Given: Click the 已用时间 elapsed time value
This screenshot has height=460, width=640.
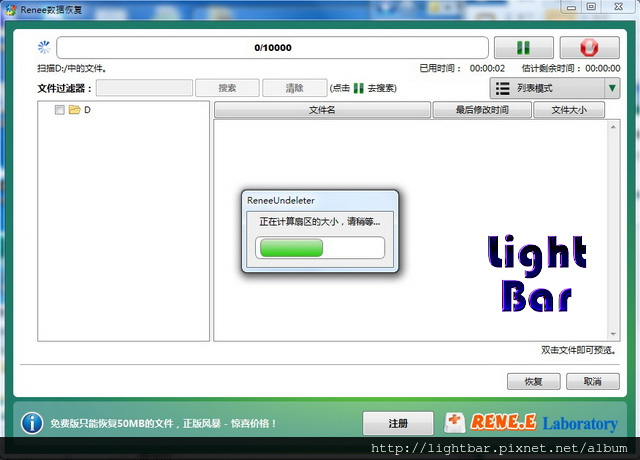Looking at the screenshot, I should [487, 69].
